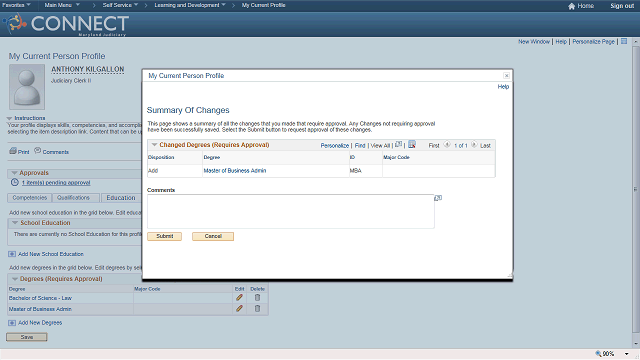Switch to the Competencies tab

coord(29,198)
